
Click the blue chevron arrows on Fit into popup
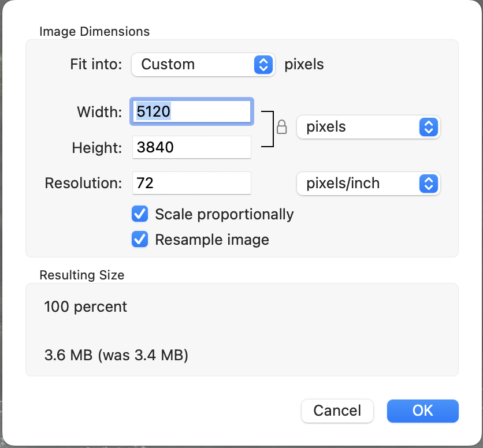(x=263, y=65)
